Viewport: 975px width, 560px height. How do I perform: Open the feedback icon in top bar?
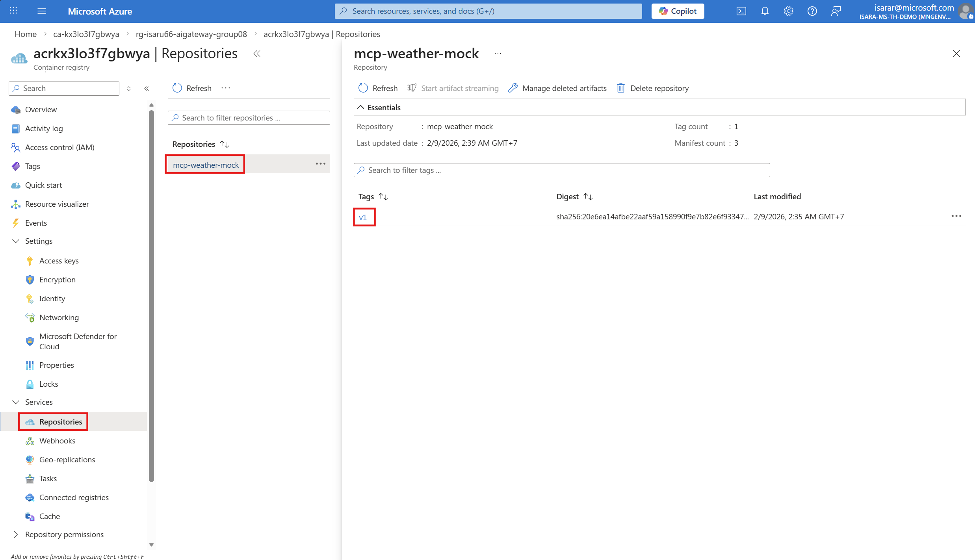(x=836, y=11)
